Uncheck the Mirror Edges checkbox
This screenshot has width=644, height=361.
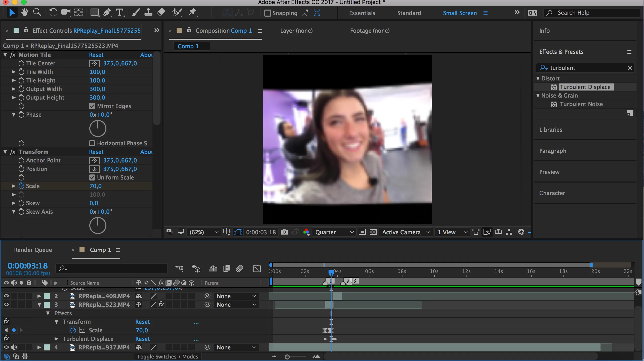(x=92, y=106)
